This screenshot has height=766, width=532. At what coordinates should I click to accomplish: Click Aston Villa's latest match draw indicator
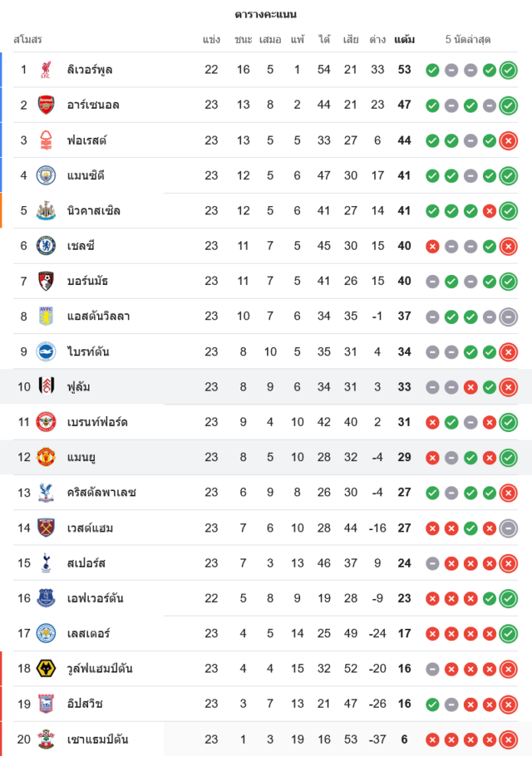pyautogui.click(x=508, y=316)
